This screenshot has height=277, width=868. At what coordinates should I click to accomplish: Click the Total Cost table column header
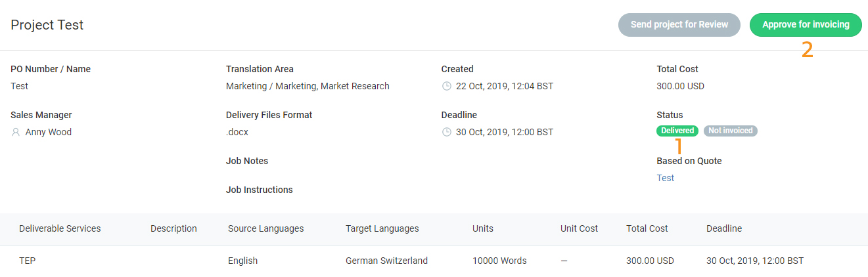pos(647,228)
